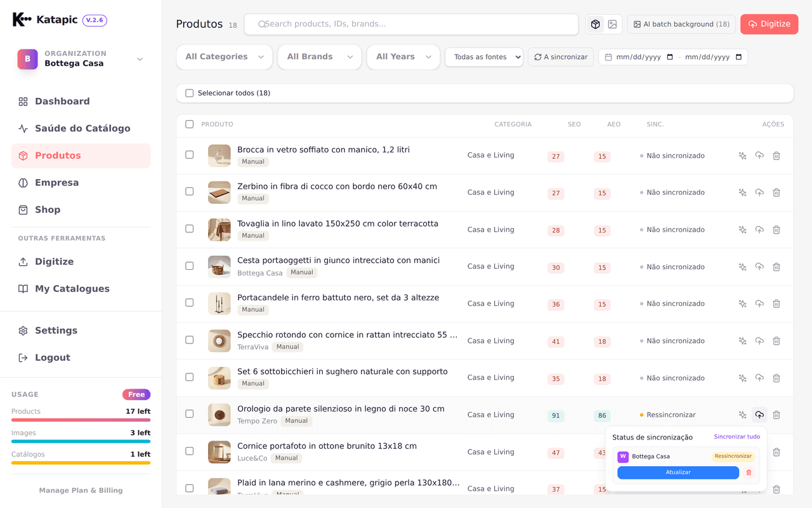Delete the Zerbino in fibra di cocco product
This screenshot has height=508, width=812.
coord(776,192)
